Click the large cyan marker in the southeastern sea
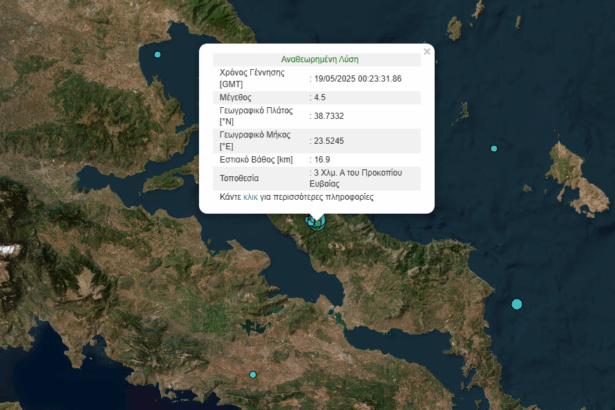The height and width of the screenshot is (410, 615). pos(517,304)
